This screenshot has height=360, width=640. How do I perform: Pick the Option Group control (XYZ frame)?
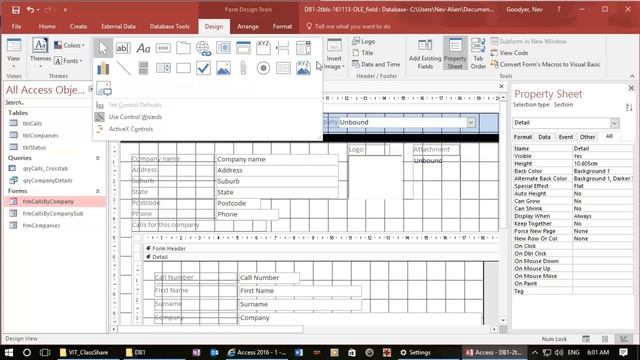coord(263,48)
